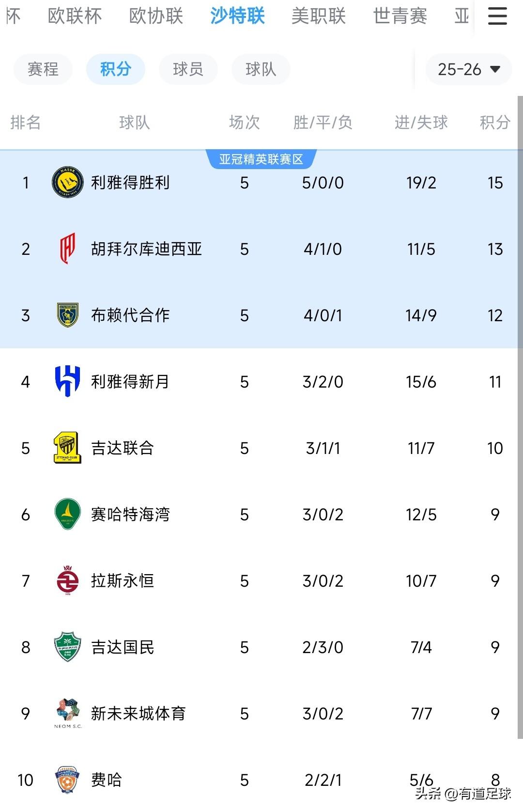This screenshot has height=812, width=523.
Task: Click the Al Khaleej green logo
Action: [67, 514]
